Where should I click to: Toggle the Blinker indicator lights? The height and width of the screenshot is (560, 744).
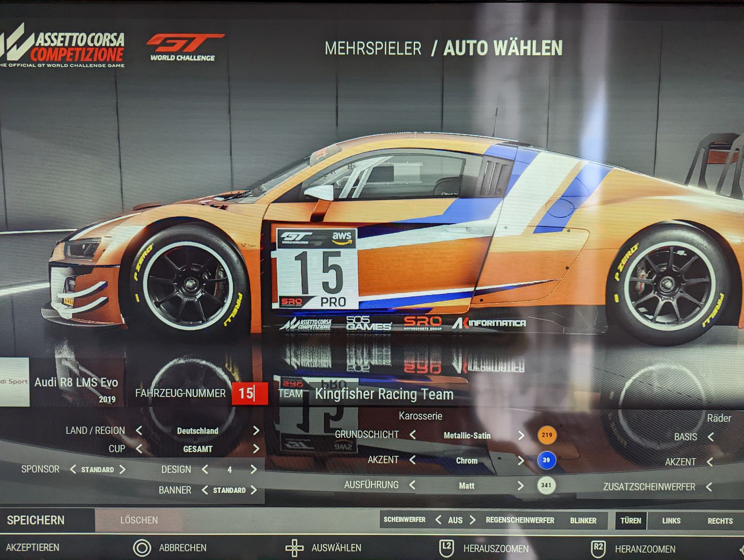tap(583, 521)
